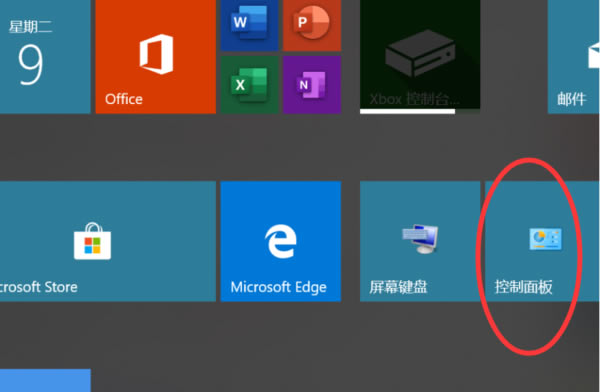Image resolution: width=600 pixels, height=392 pixels.
Task: Launch the PowerPoint tile
Action: click(312, 25)
